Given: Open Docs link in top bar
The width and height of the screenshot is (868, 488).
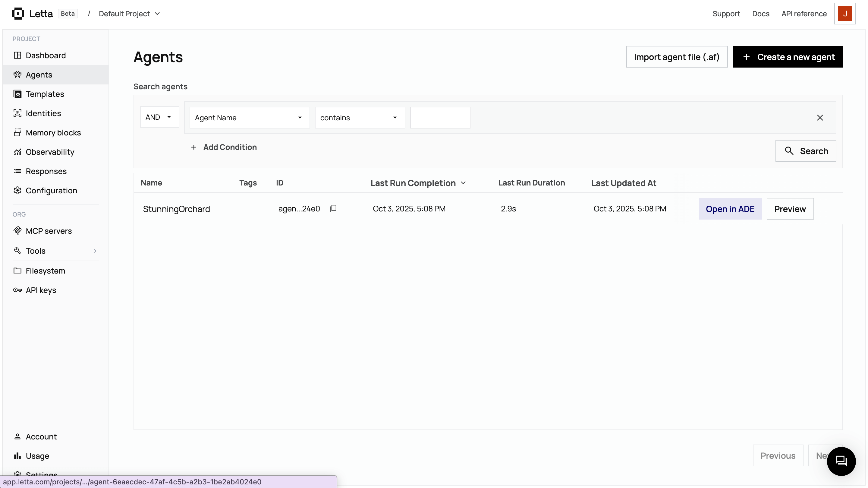Looking at the screenshot, I should pyautogui.click(x=760, y=14).
